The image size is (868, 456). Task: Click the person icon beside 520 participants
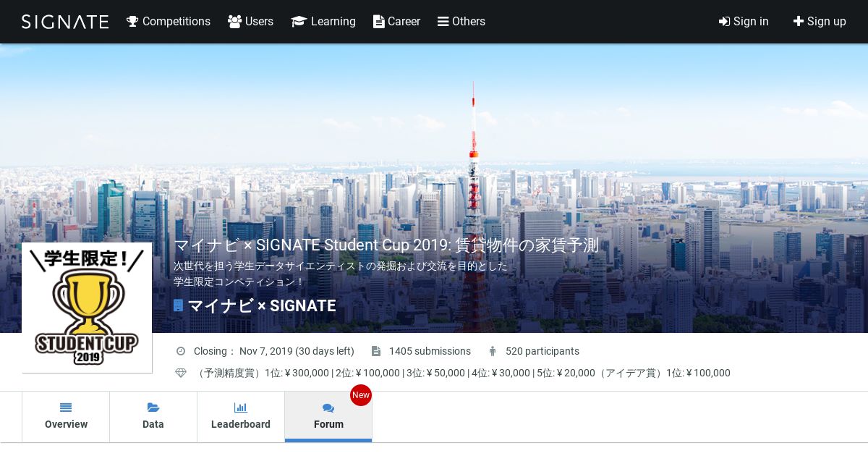point(493,351)
